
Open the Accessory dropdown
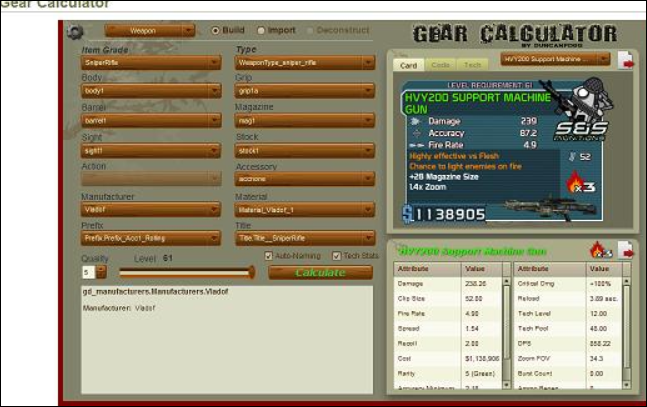coord(305,179)
